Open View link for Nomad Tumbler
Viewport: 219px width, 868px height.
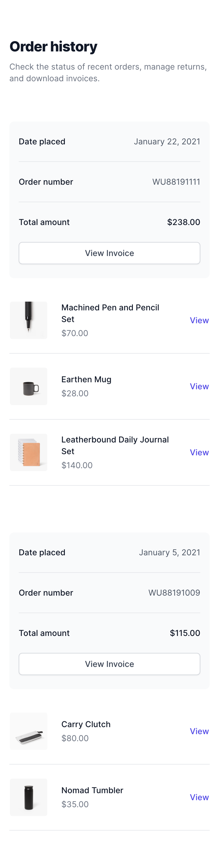click(199, 797)
